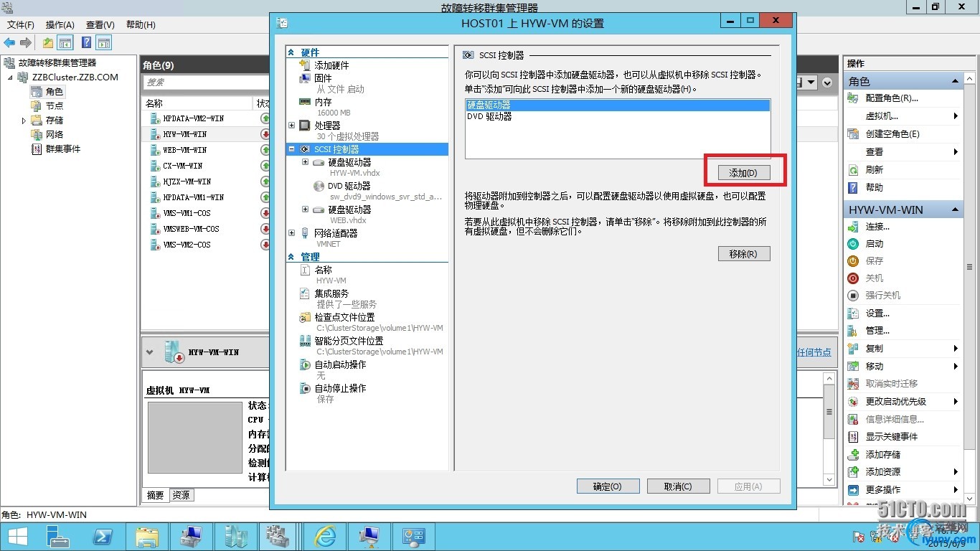Click 取消(C) to cancel settings
Viewport: 980px width, 551px height.
click(678, 486)
